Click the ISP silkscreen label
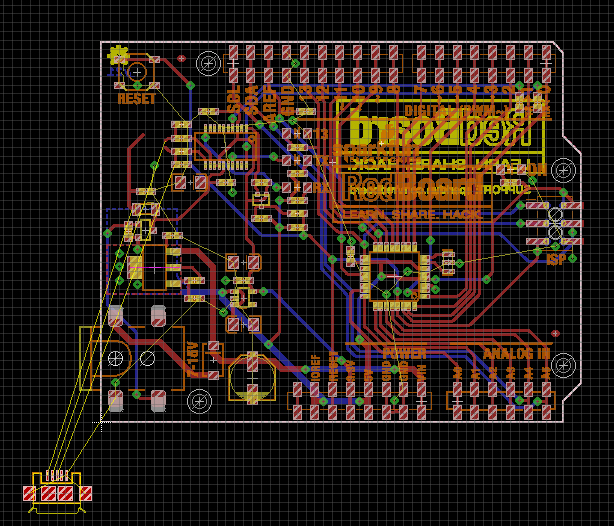 click(556, 259)
